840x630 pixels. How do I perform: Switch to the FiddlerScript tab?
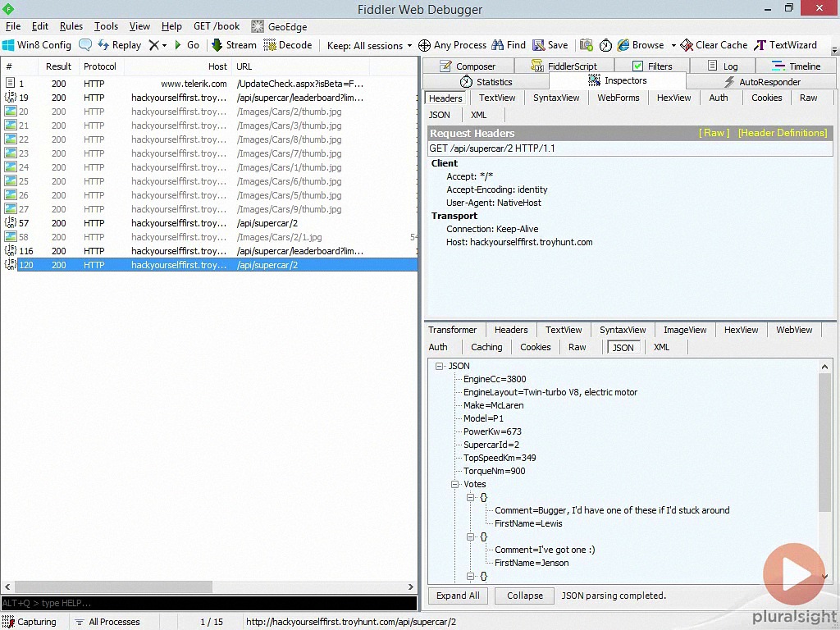(564, 66)
